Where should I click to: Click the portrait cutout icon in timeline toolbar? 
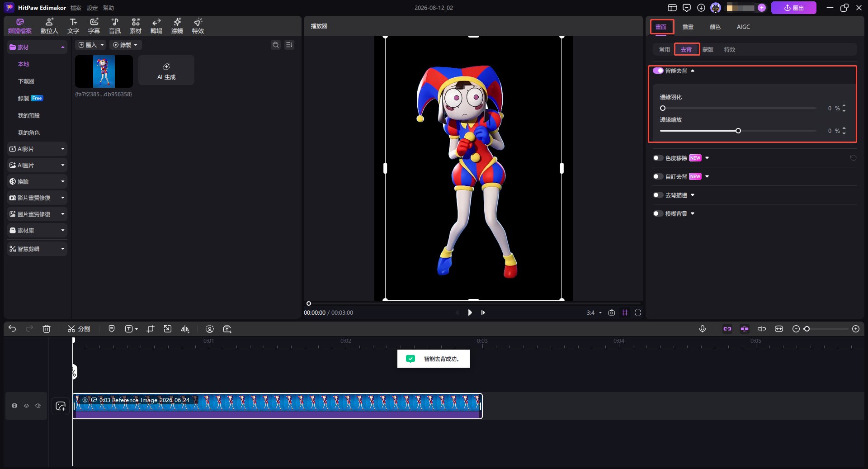click(x=210, y=329)
